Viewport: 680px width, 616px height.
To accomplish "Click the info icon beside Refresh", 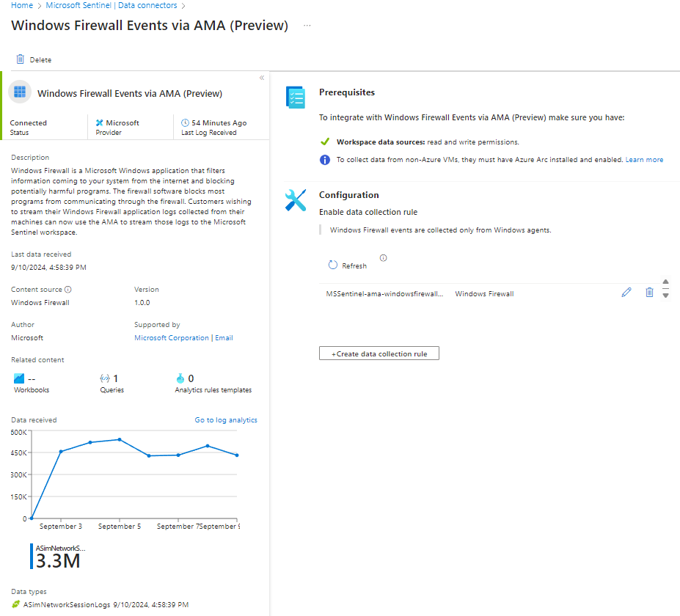I will point(384,258).
